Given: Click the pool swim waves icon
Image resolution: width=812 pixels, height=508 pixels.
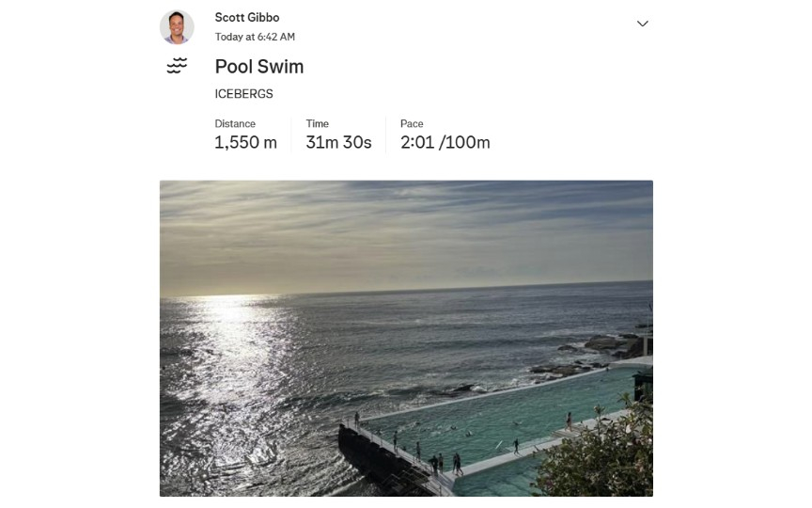Looking at the screenshot, I should click(177, 66).
